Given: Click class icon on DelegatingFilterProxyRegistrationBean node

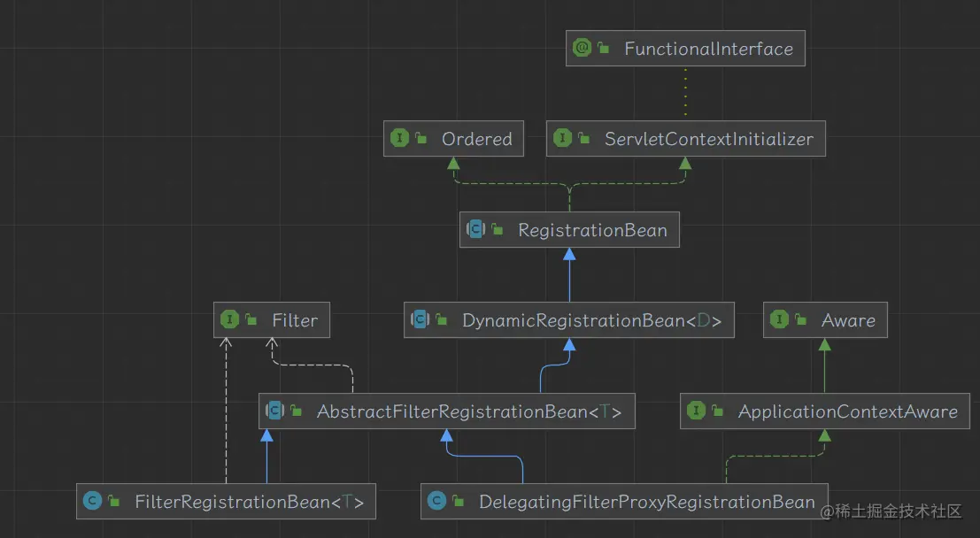Looking at the screenshot, I should click(x=436, y=501).
